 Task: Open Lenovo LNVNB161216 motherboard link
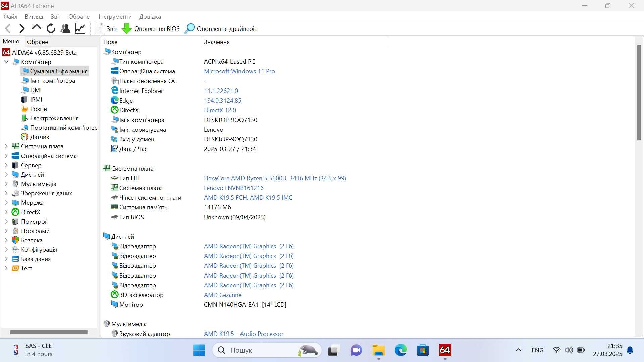point(234,188)
